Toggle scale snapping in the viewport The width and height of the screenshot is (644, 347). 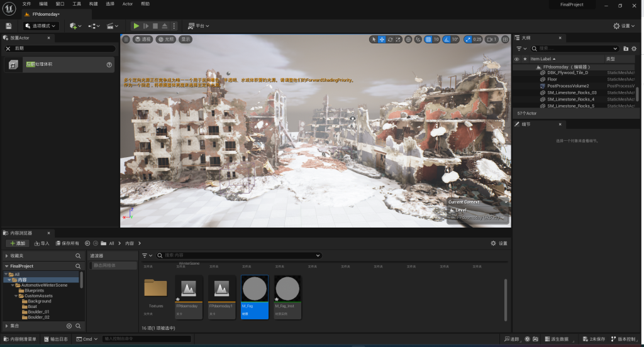point(468,40)
